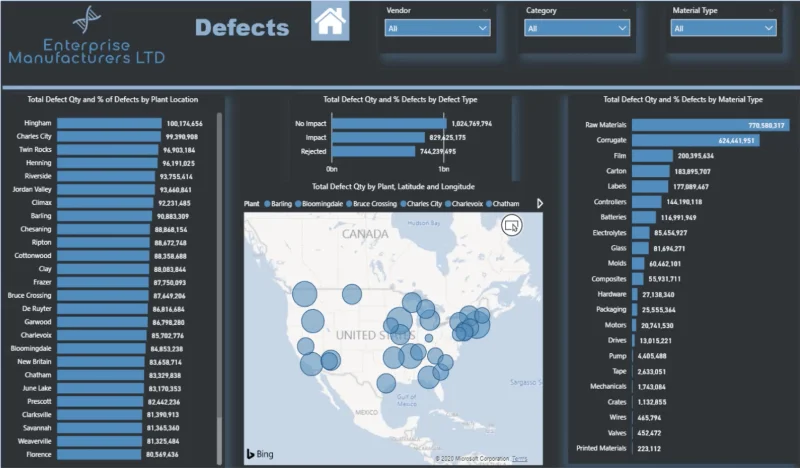Open the Material Type dropdown
Image resolution: width=800 pixels, height=468 pixels.
[723, 28]
